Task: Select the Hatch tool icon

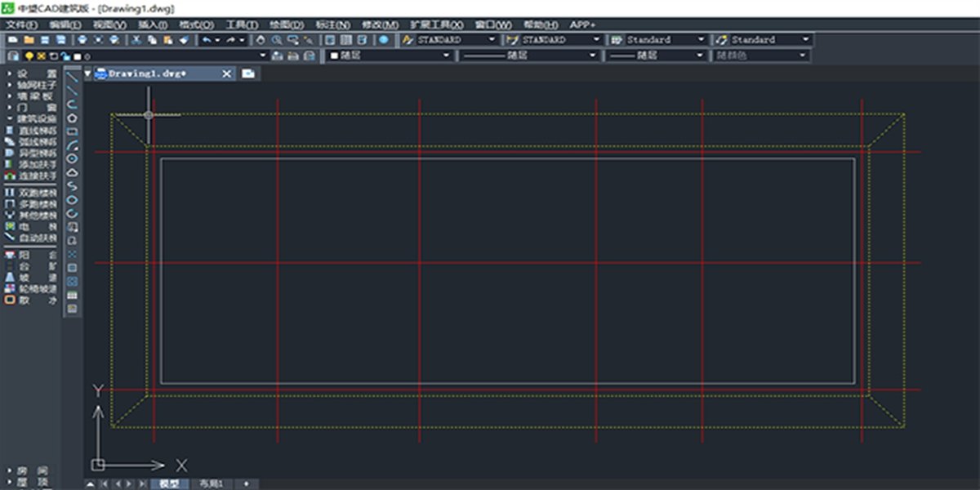Action: coord(73,267)
